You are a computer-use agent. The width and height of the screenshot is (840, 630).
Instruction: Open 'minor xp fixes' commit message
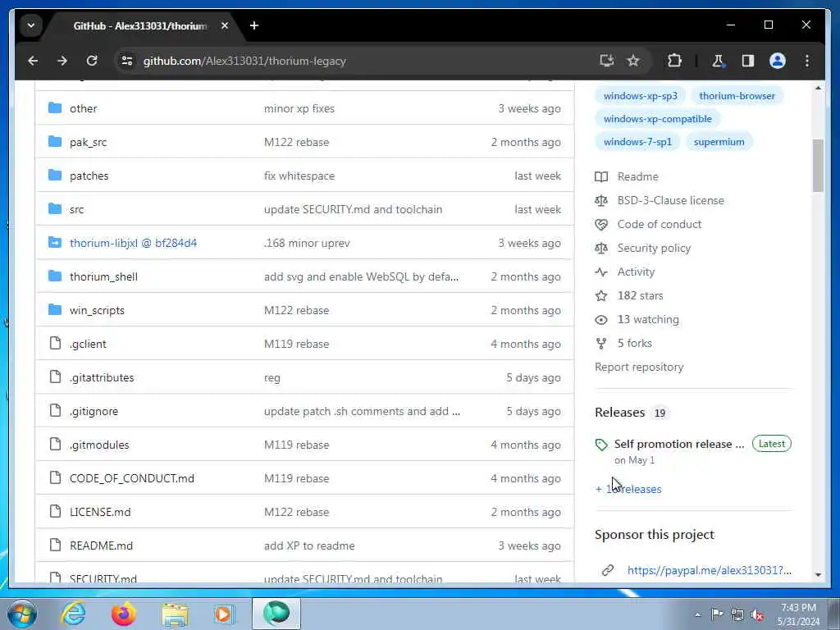coord(299,108)
